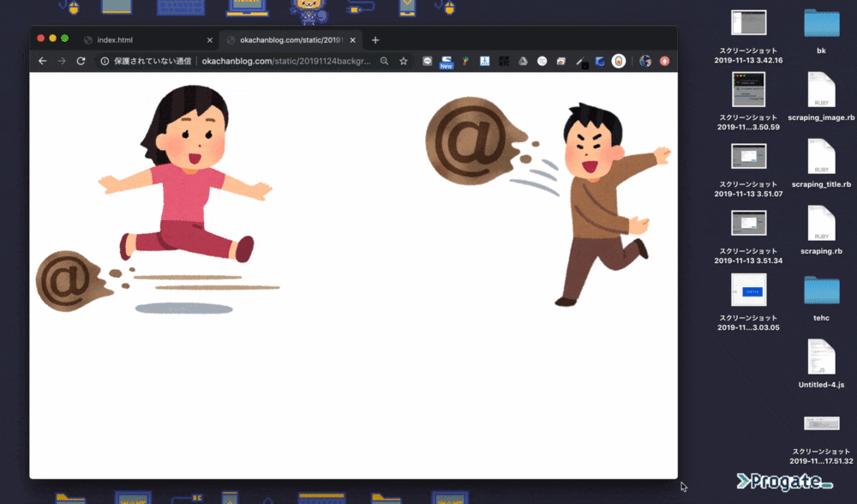Bookmark the page with the star icon
857x504 pixels.
coord(403,61)
